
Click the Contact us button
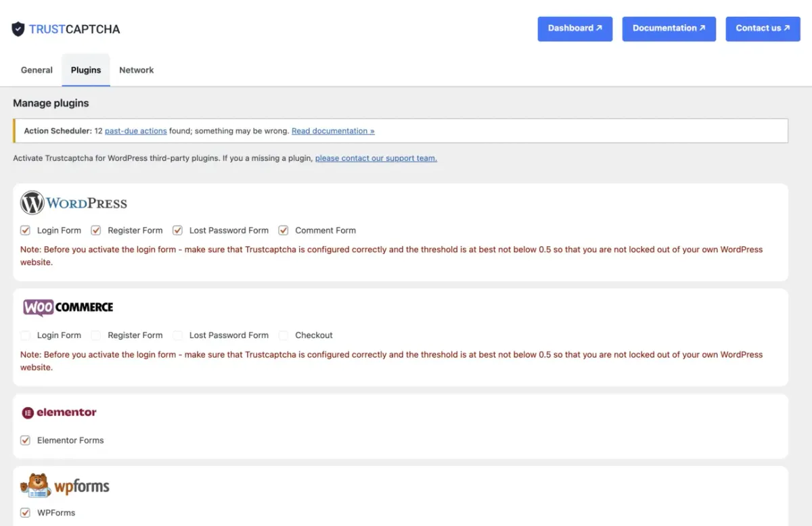[x=763, y=28]
